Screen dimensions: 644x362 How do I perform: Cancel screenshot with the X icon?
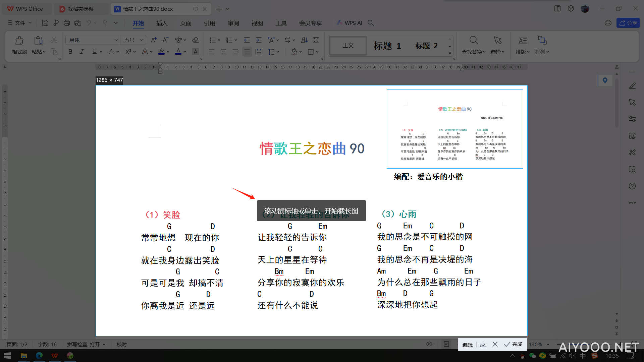point(495,344)
